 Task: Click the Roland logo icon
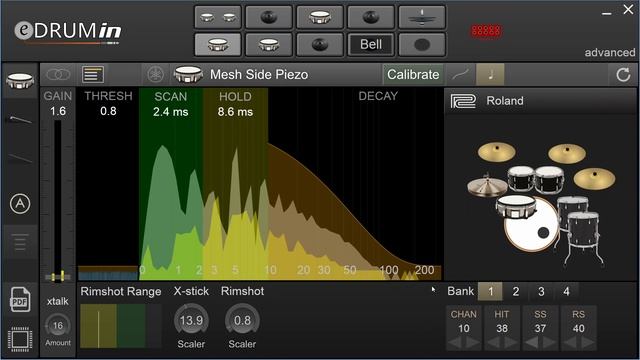coord(463,101)
